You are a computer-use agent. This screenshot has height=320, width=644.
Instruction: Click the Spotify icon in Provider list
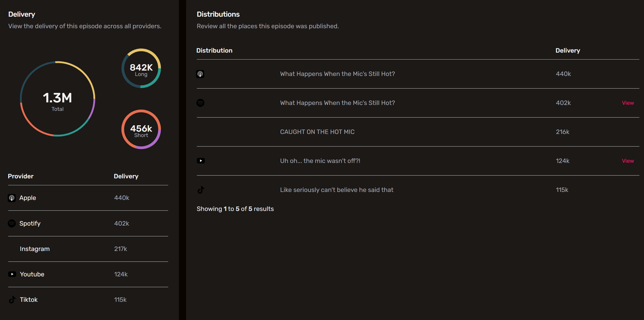coord(12,223)
